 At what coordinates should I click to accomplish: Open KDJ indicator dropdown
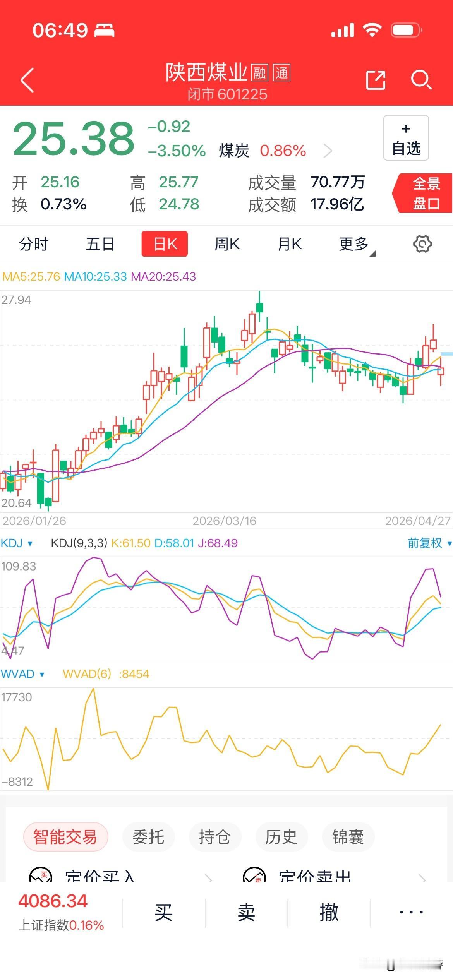tap(16, 543)
